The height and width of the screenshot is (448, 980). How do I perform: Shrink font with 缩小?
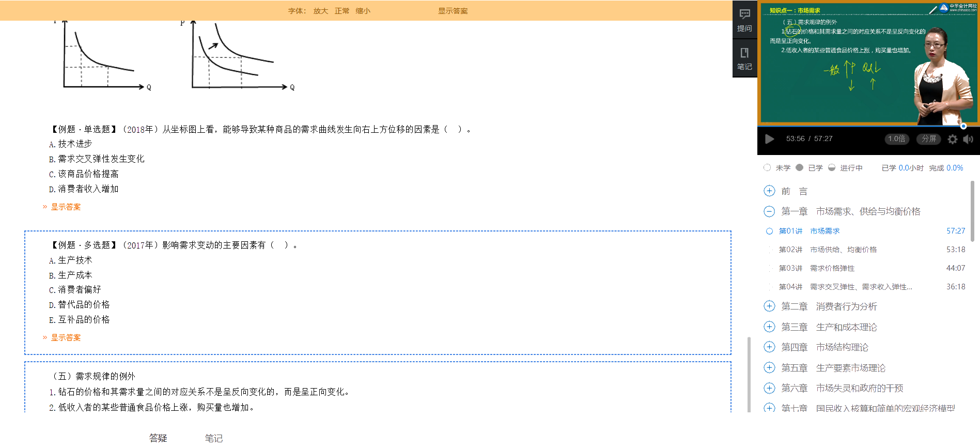pos(363,11)
